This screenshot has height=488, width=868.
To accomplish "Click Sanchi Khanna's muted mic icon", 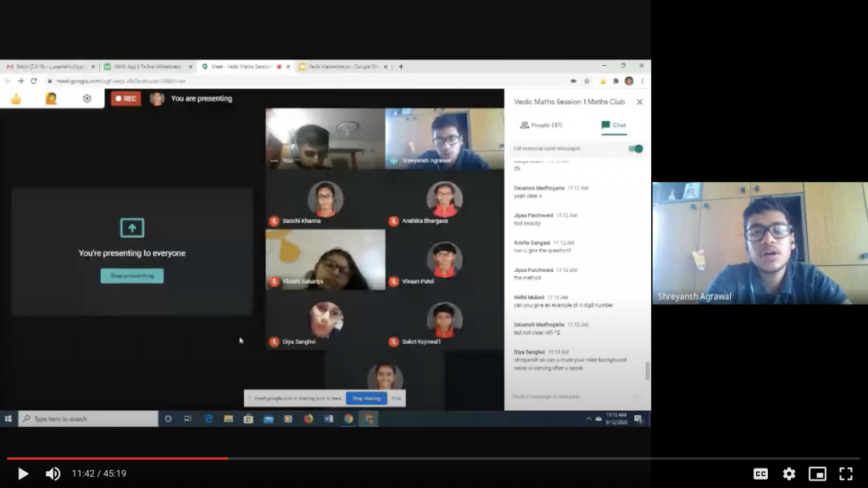I will pyautogui.click(x=274, y=221).
